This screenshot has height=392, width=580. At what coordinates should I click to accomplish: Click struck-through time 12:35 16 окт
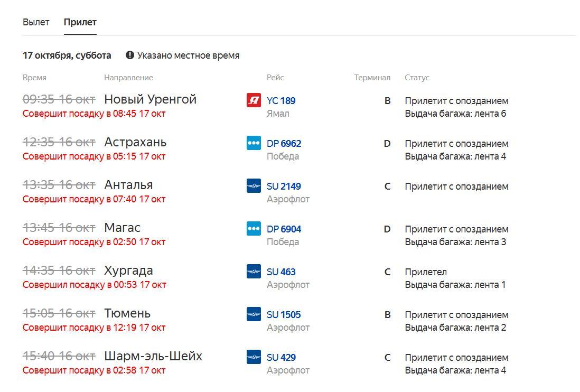[59, 142]
